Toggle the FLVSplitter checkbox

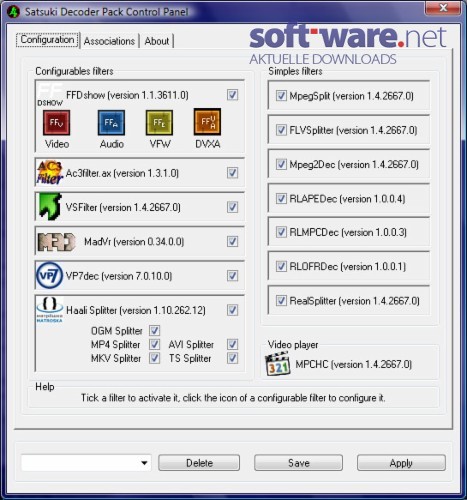(281, 130)
